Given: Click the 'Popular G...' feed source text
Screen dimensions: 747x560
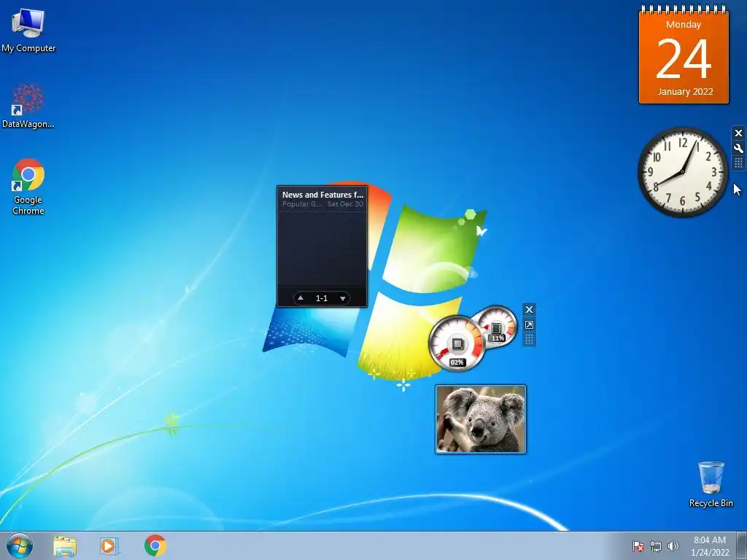Looking at the screenshot, I should tap(302, 204).
